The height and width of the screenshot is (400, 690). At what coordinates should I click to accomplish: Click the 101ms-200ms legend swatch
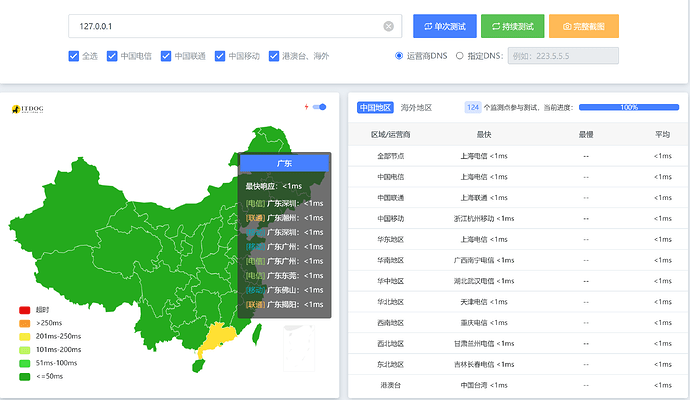(24, 350)
